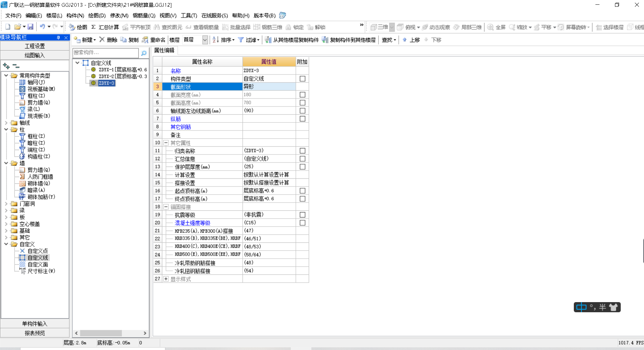
Task: Expand the 门窗洞 folder
Action: tap(6, 204)
